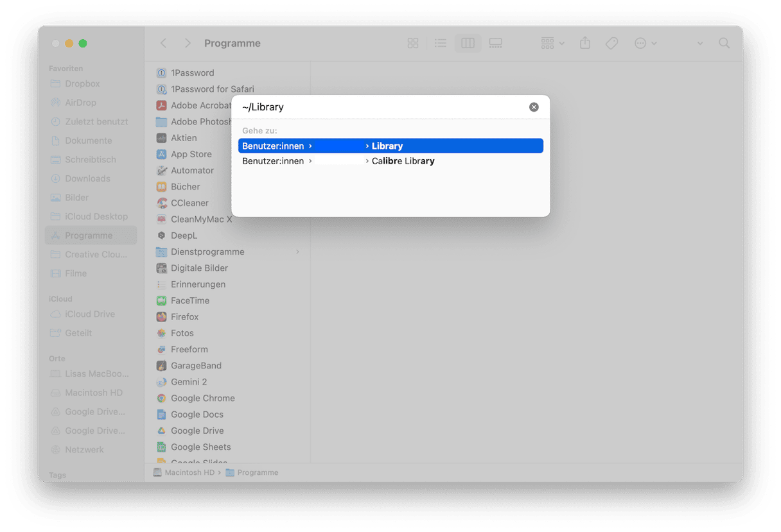This screenshot has width=781, height=532.
Task: Click the back navigation arrow
Action: [163, 43]
